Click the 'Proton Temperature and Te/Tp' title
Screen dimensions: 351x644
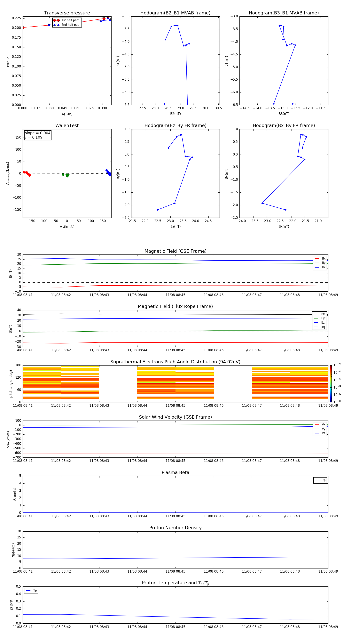[175, 583]
